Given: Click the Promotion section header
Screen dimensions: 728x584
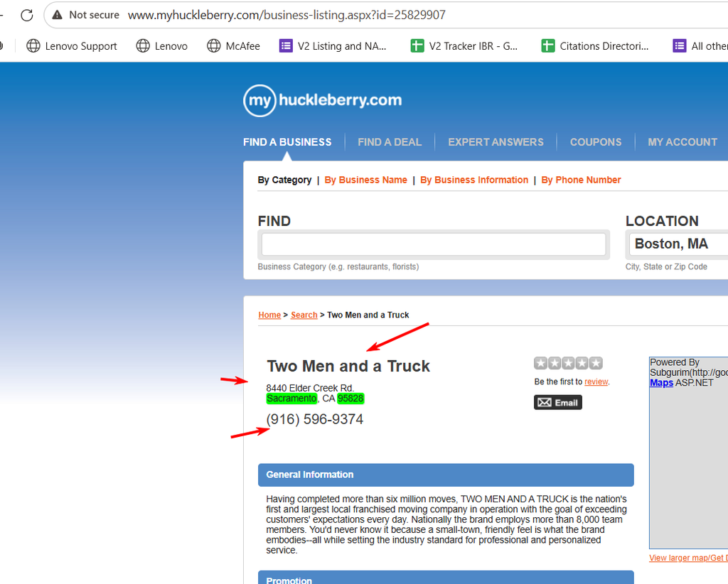Looking at the screenshot, I should pos(446,578).
